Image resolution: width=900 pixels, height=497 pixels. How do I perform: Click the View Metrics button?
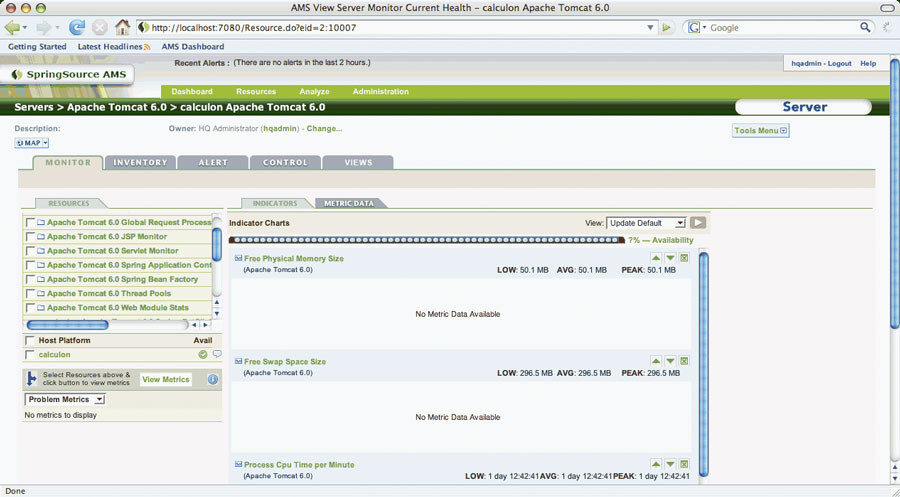[166, 379]
